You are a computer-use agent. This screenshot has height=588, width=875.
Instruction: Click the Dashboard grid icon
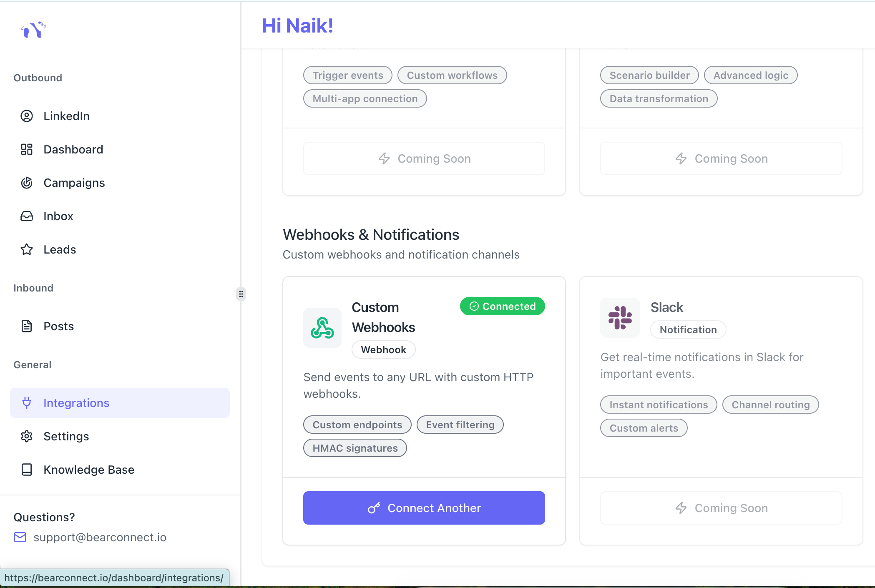coord(27,149)
